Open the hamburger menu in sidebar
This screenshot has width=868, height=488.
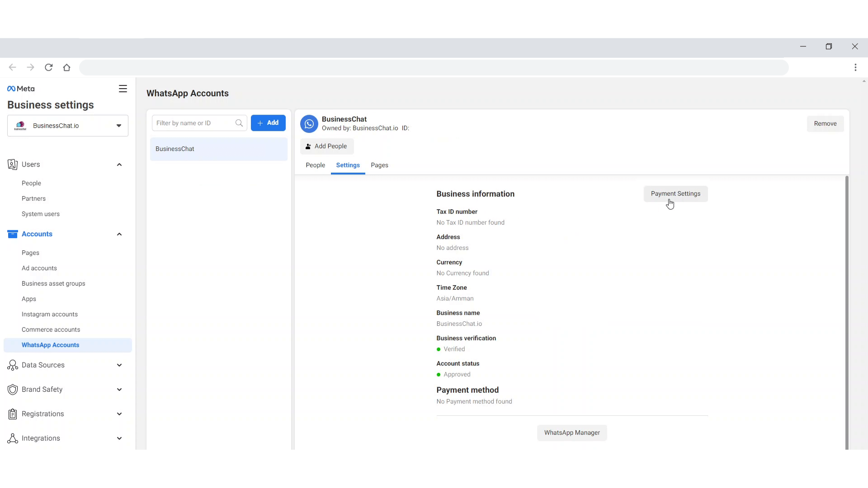pos(123,89)
